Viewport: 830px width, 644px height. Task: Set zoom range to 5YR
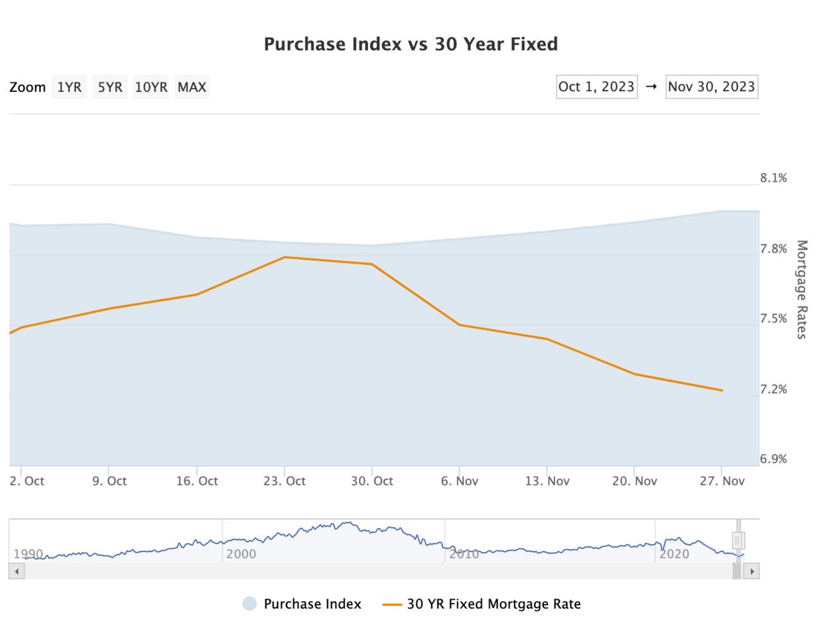[110, 87]
